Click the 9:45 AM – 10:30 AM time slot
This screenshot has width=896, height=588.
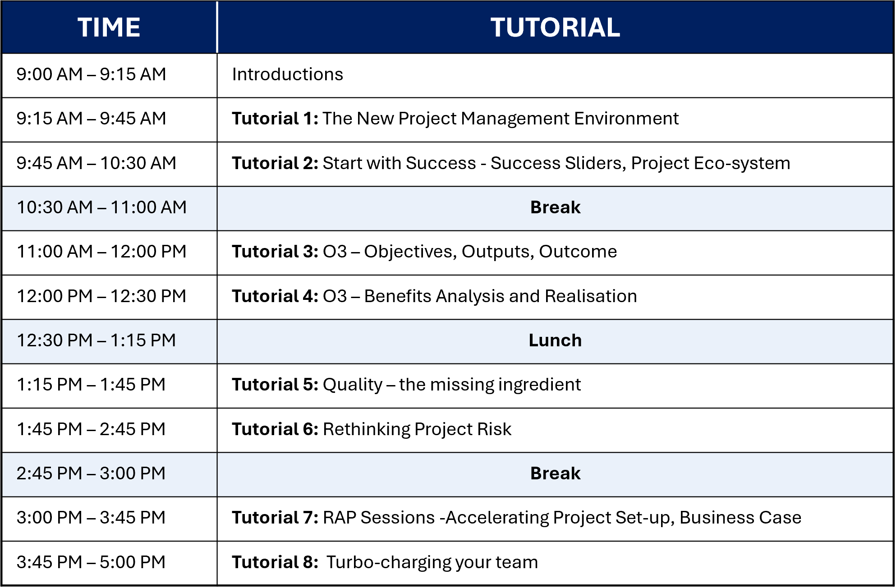pyautogui.click(x=109, y=164)
